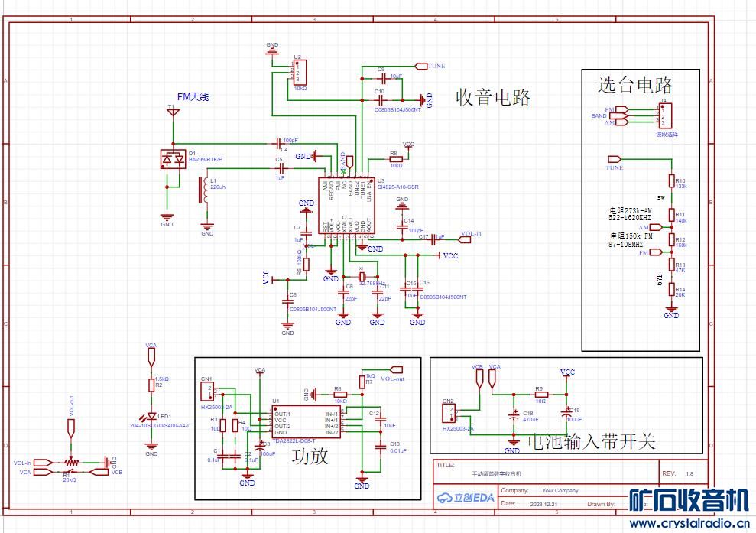Click the "Your Company" field in title block
756x533 pixels.
coord(560,490)
